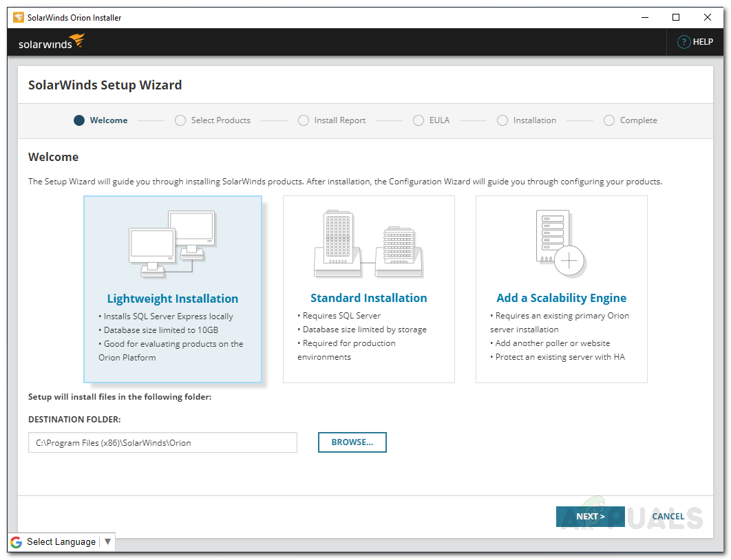The image size is (731, 560).
Task: Click 'Requires SQL Server' bullet text
Action: pyautogui.click(x=341, y=315)
